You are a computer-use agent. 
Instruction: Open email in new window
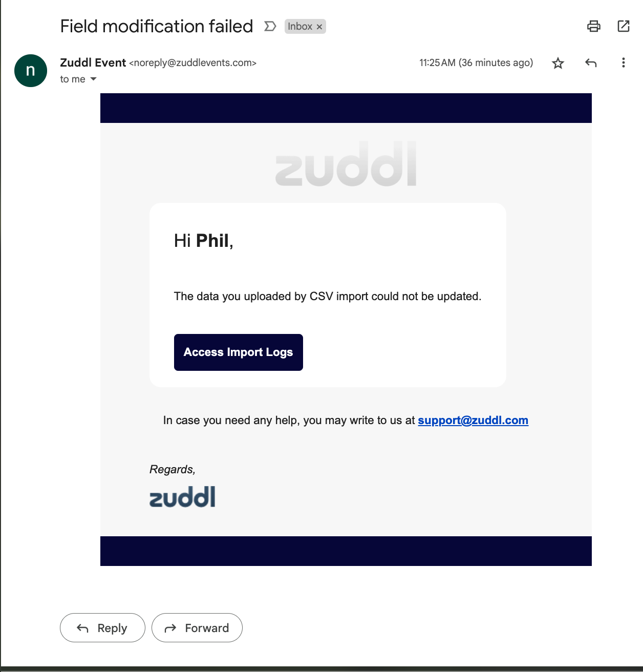coord(623,26)
